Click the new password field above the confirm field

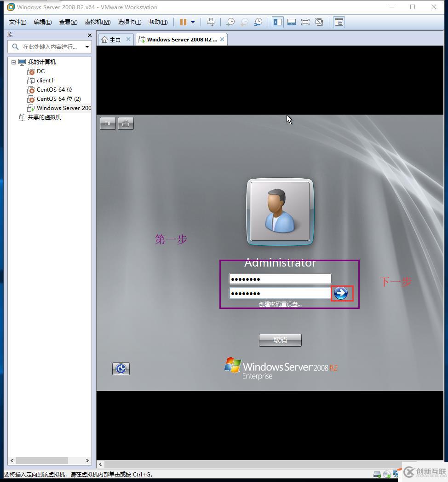(280, 279)
